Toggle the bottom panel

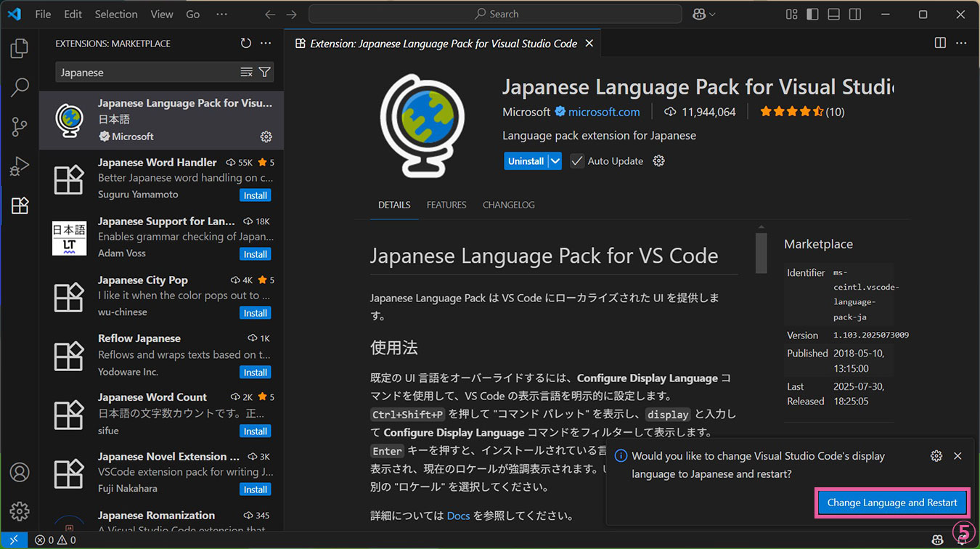[833, 14]
